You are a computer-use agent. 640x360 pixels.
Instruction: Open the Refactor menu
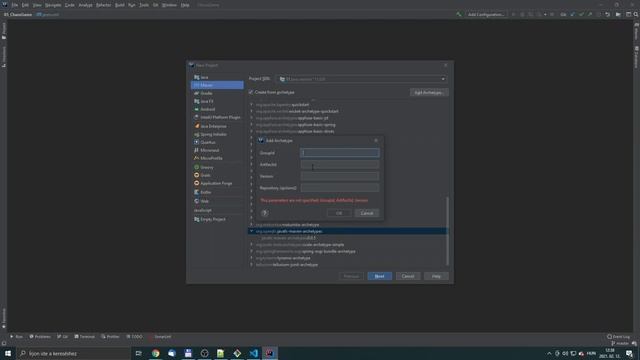coord(104,5)
